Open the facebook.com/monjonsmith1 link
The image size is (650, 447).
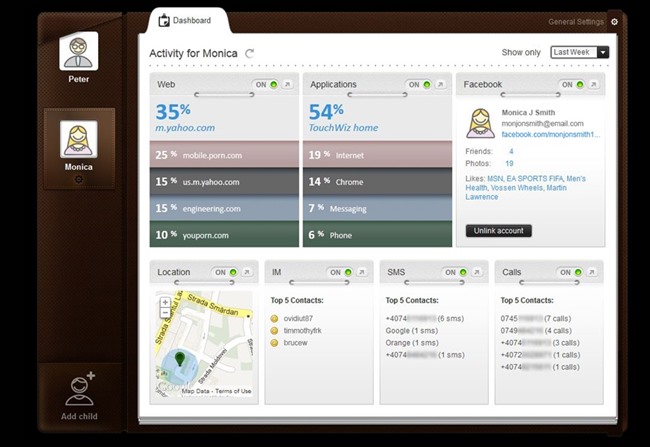(551, 134)
